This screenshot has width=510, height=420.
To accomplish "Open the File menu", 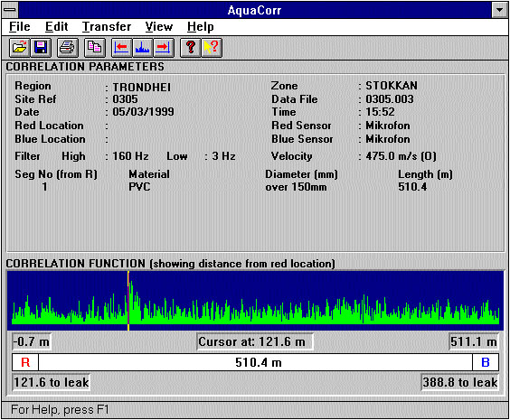I will click(x=20, y=26).
